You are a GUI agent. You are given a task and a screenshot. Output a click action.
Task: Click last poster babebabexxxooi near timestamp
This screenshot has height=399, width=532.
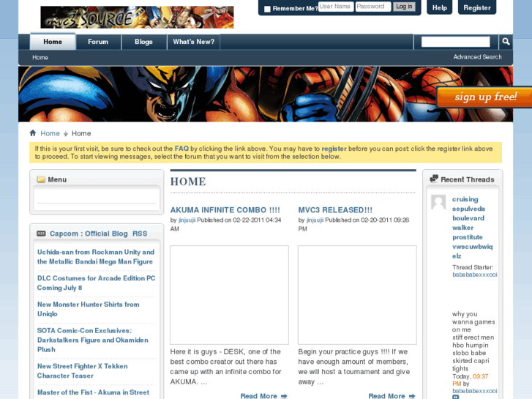475,391
